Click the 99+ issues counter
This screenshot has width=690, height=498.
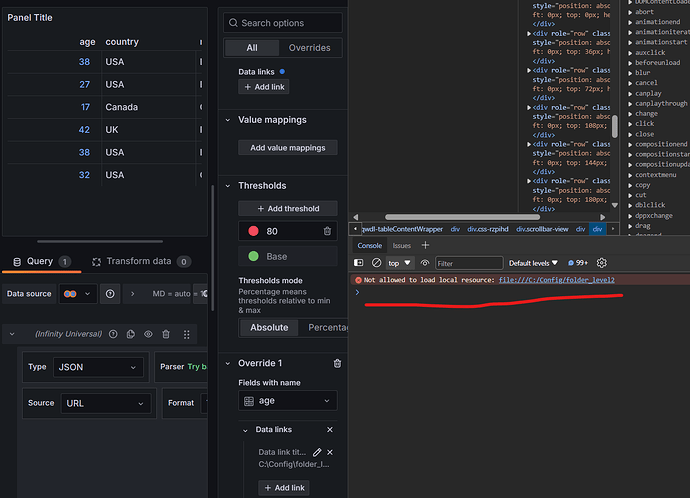(x=578, y=263)
